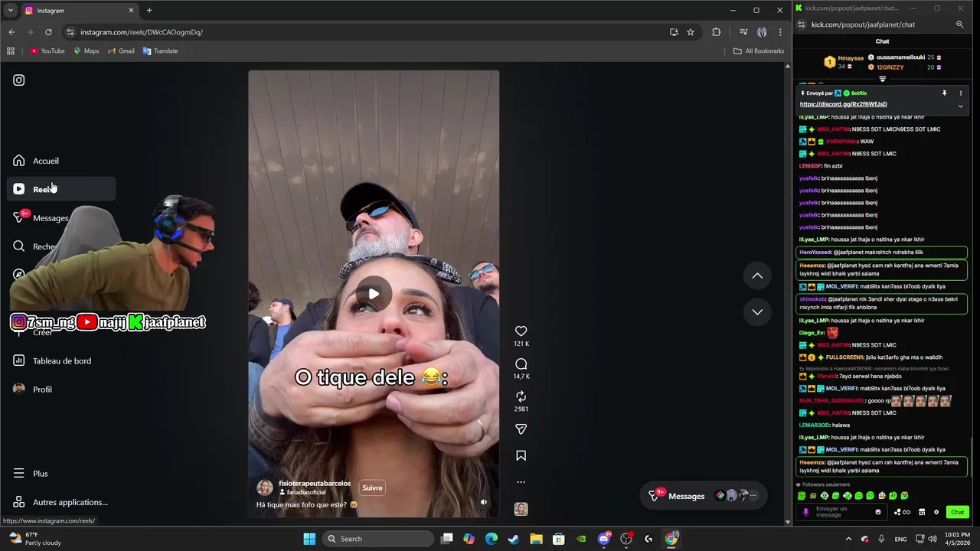The height and width of the screenshot is (551, 980).
Task: Open Chrome profile avatar
Action: tap(762, 32)
